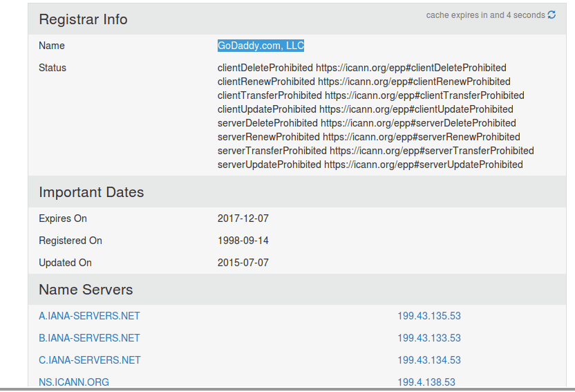Viewport: 575px width, 392px height.
Task: Click the Important Dates section header
Action: [x=91, y=192]
